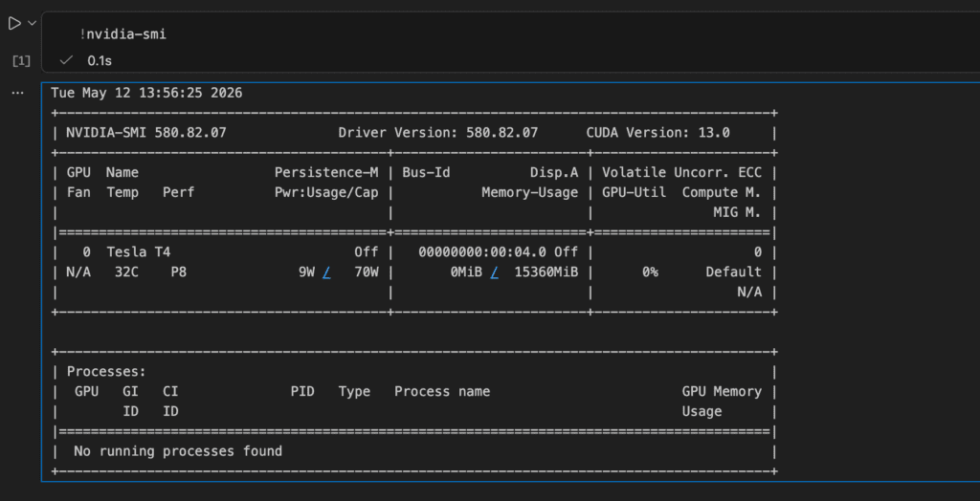The height and width of the screenshot is (501, 980).
Task: Click the GPU-Util header
Action: pos(634,192)
